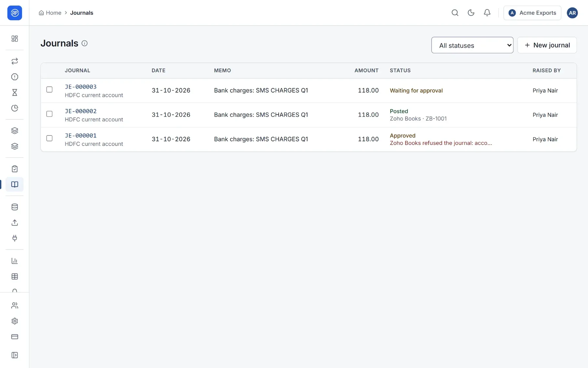Open the users sidebar icon
This screenshot has width=588, height=368.
click(15, 306)
